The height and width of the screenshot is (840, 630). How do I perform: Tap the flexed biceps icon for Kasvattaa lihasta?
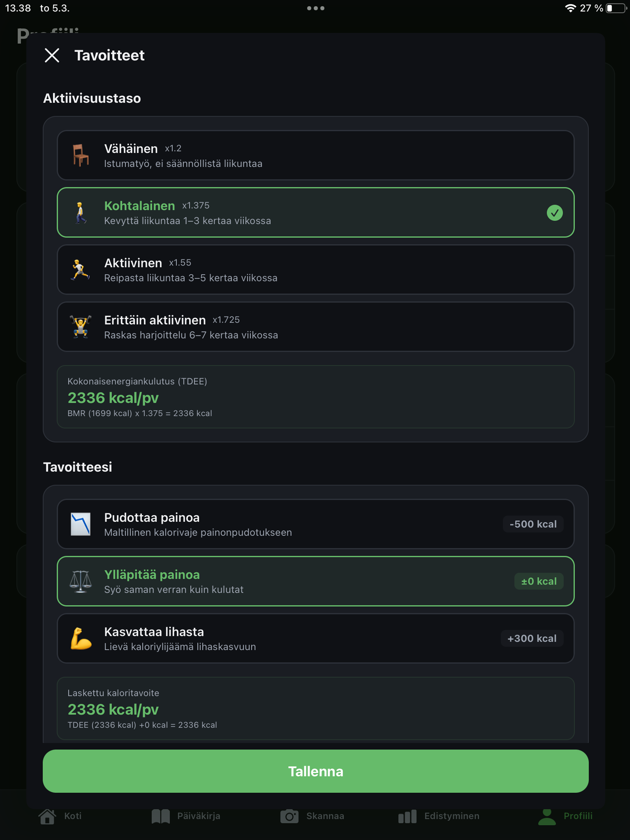pos(81,638)
